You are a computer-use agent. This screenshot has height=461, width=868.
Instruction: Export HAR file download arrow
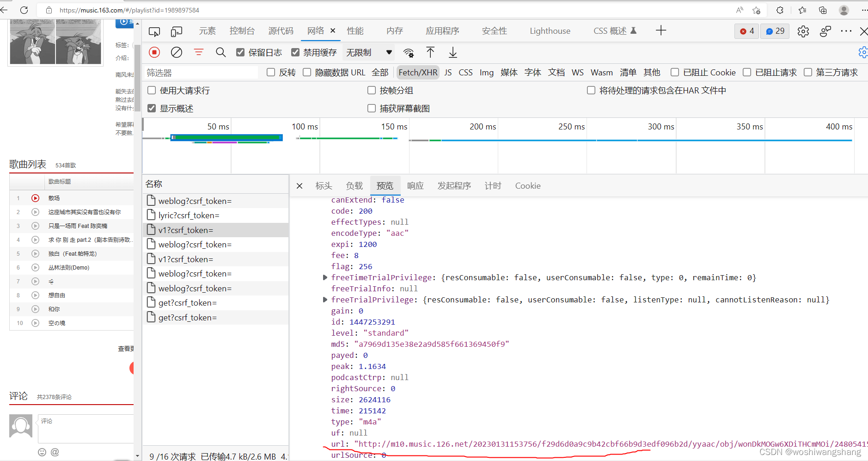click(x=453, y=52)
